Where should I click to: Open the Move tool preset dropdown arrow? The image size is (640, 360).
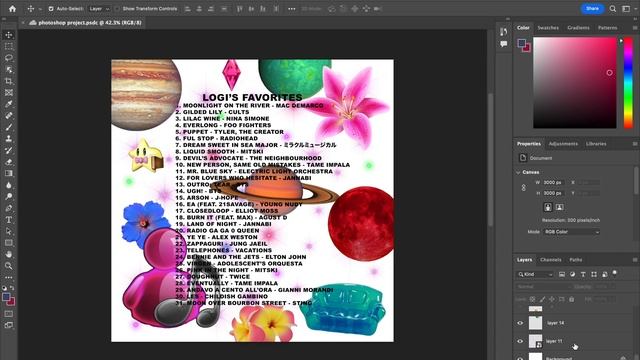pos(40,9)
